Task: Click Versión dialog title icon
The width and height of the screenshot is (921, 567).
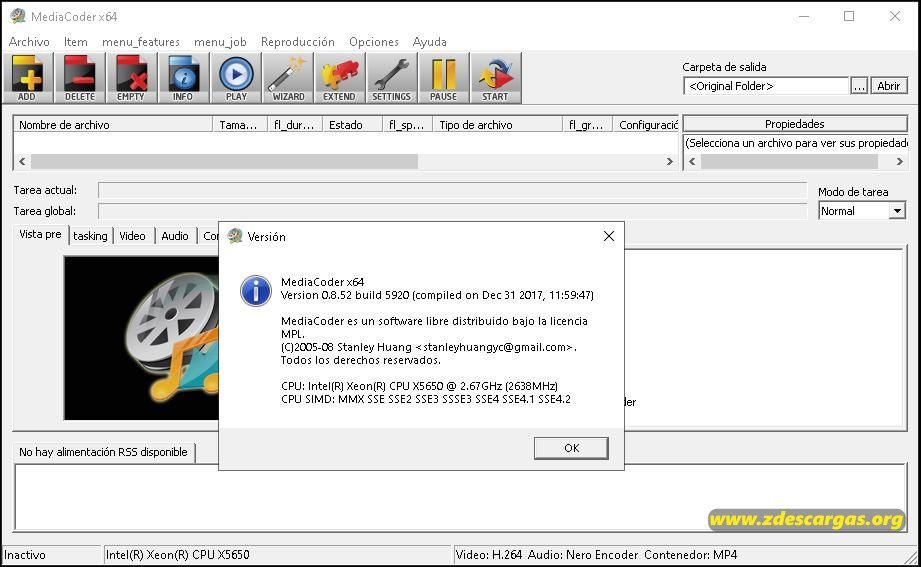Action: point(235,236)
